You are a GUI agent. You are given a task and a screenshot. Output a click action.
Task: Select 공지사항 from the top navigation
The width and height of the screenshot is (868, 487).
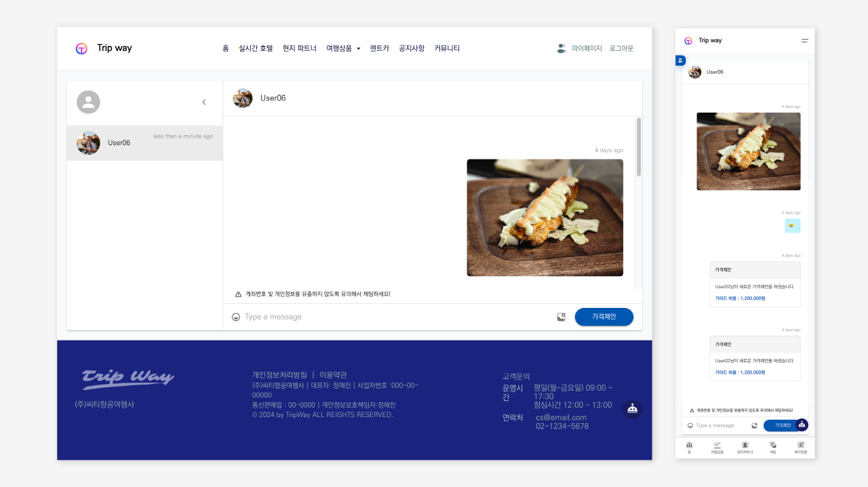[412, 48]
